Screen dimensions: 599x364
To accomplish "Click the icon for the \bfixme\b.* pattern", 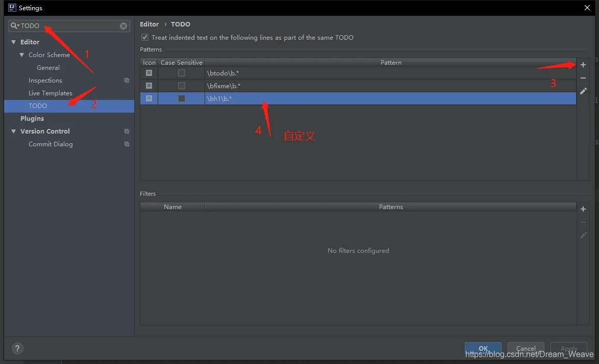I will [149, 86].
